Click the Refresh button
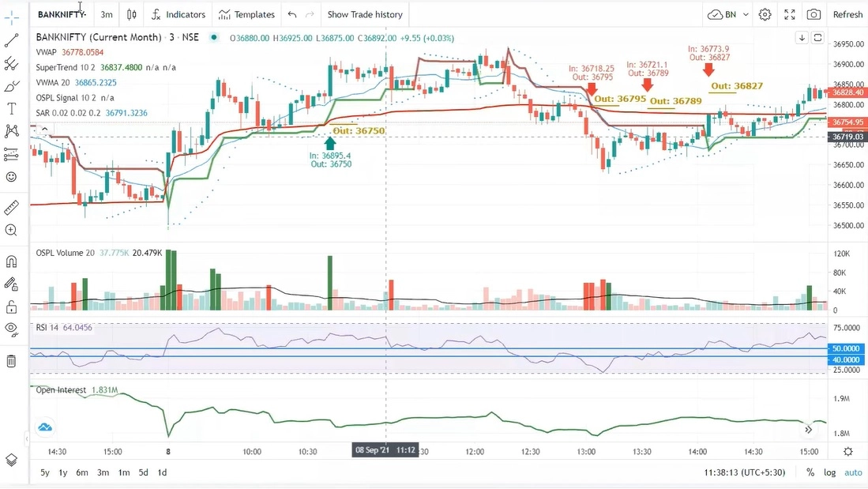Screen dimensions: 868x489 [x=847, y=14]
